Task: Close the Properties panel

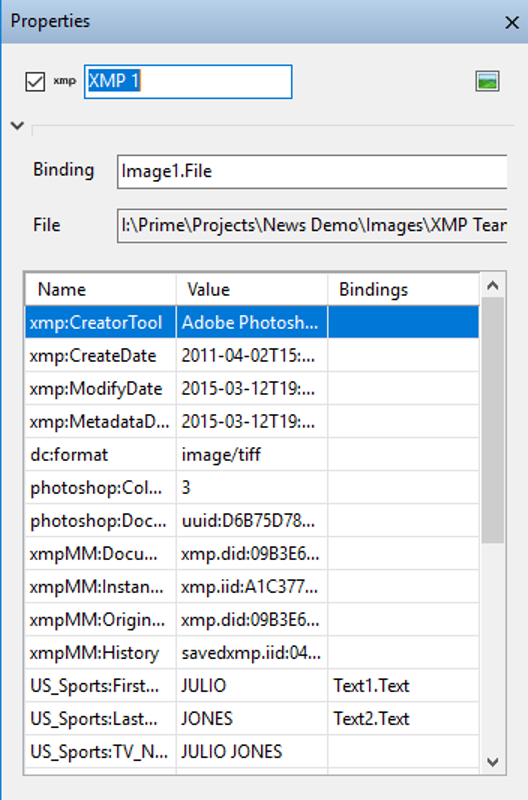Action: (512, 22)
